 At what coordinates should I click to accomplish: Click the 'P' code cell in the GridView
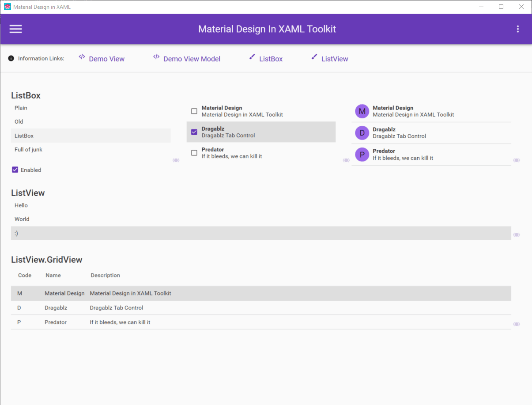(19, 322)
